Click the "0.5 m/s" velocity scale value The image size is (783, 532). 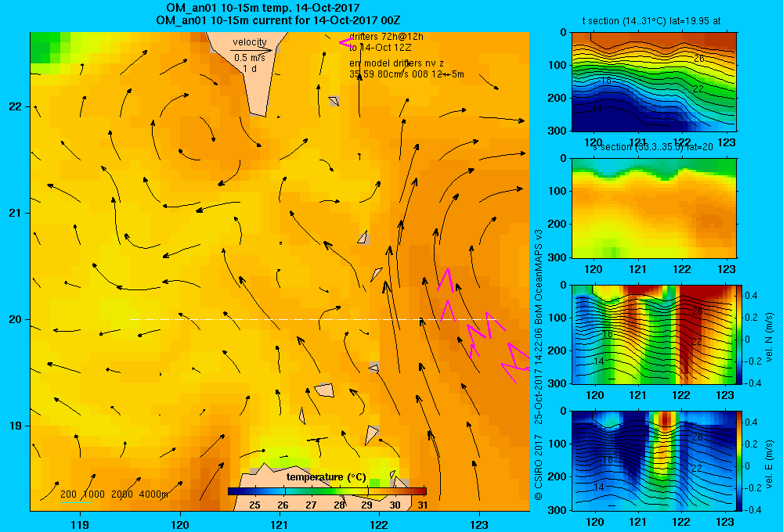coord(250,58)
